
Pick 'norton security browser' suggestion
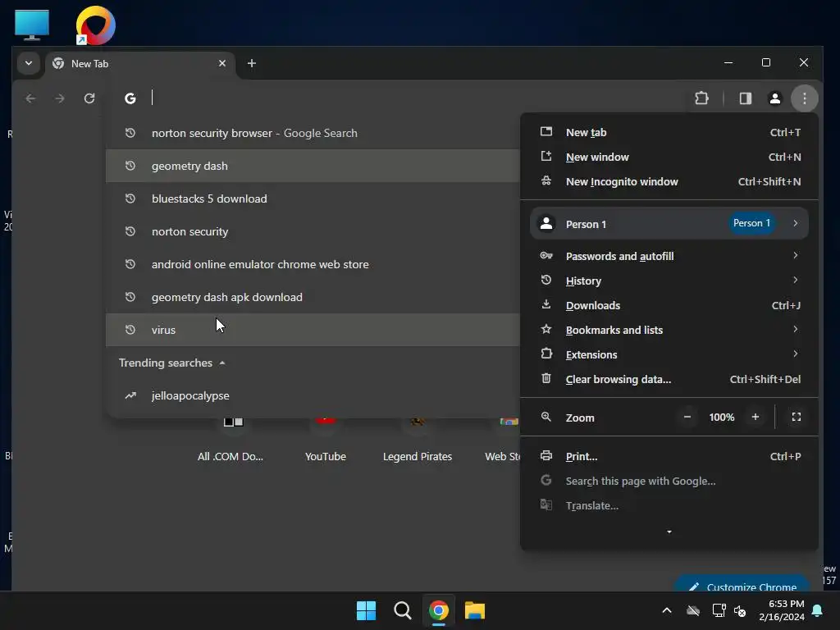coord(313,133)
